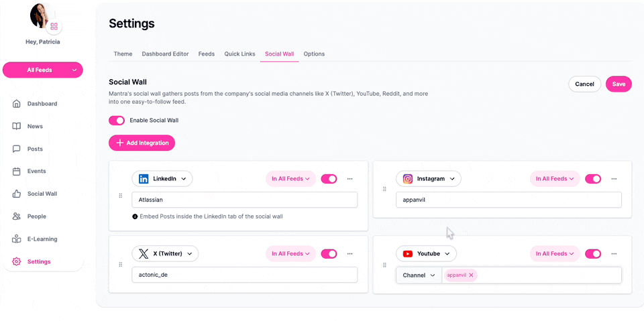This screenshot has width=644, height=321.
Task: Remove the appanvil channel tag
Action: tap(471, 275)
